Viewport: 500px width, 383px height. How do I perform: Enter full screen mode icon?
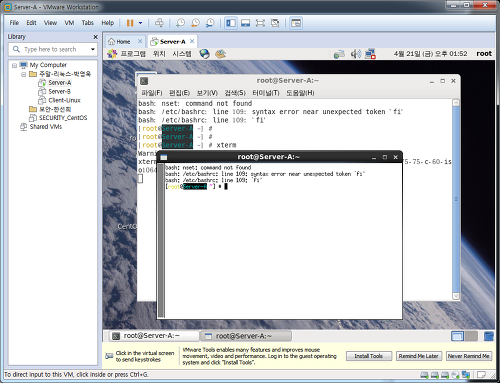[x=260, y=23]
